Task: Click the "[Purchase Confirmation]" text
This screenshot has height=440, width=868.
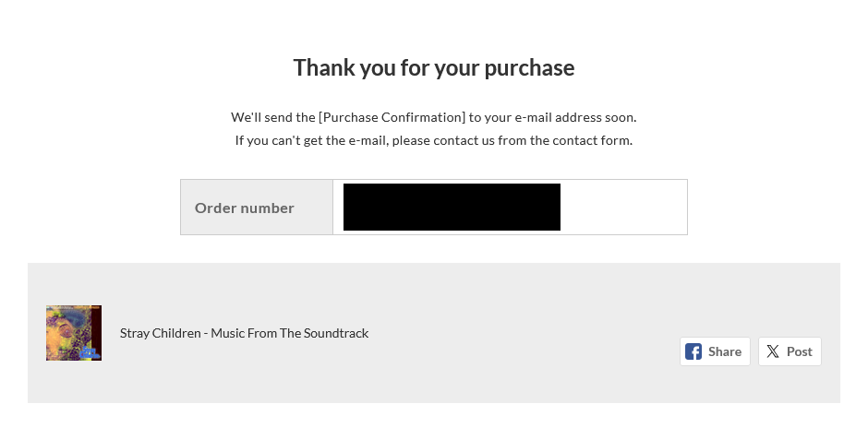Action: tap(392, 117)
